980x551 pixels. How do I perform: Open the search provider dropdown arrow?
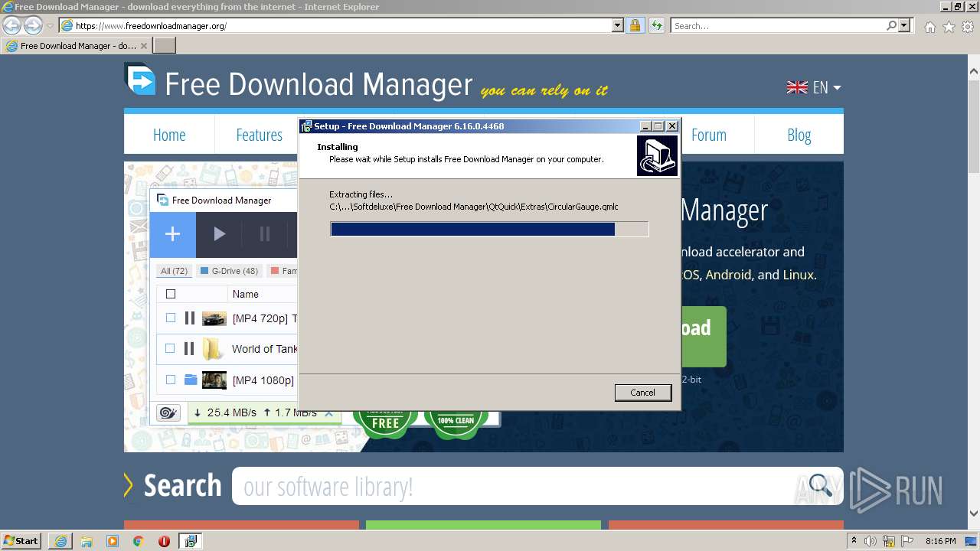tap(905, 25)
